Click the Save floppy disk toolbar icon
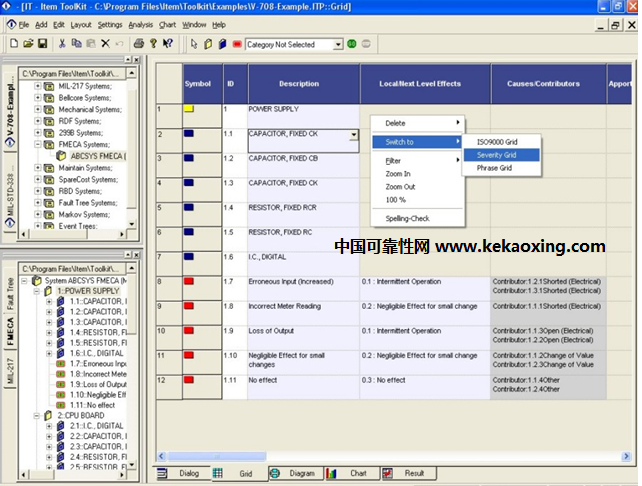Image resolution: width=642 pixels, height=486 pixels. tap(43, 44)
